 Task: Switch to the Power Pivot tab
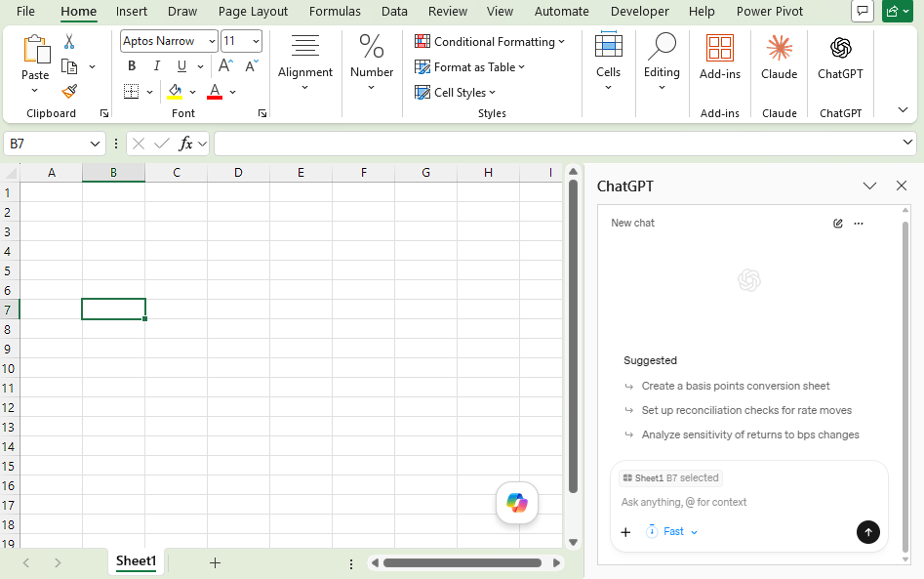(770, 11)
